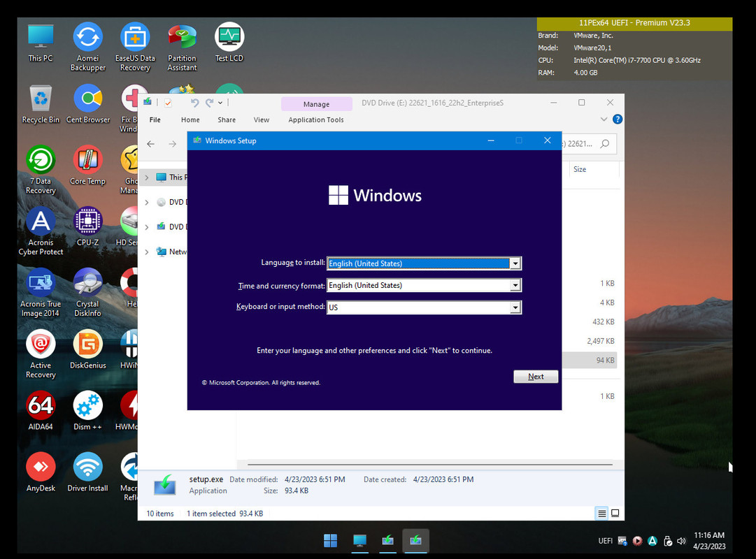Launch Driver Install desktop icon

point(87,472)
